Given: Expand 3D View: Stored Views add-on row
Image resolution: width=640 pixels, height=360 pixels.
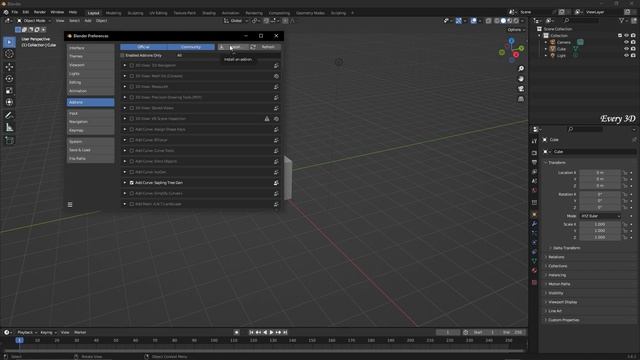Looking at the screenshot, I should 125,108.
